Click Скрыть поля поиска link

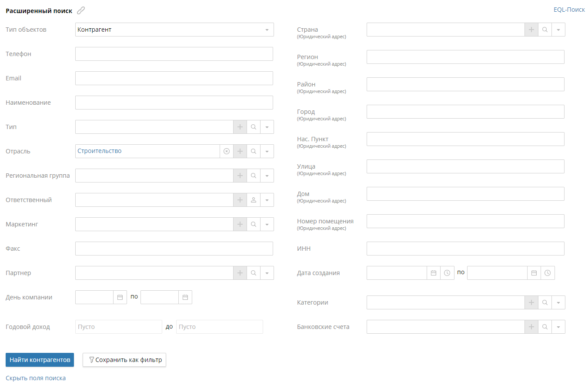(x=36, y=378)
